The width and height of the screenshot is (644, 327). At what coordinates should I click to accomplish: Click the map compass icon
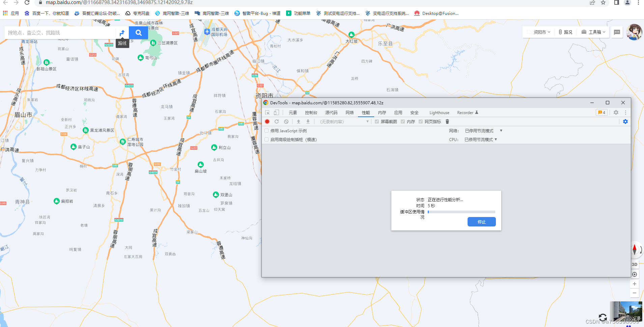coord(635,249)
